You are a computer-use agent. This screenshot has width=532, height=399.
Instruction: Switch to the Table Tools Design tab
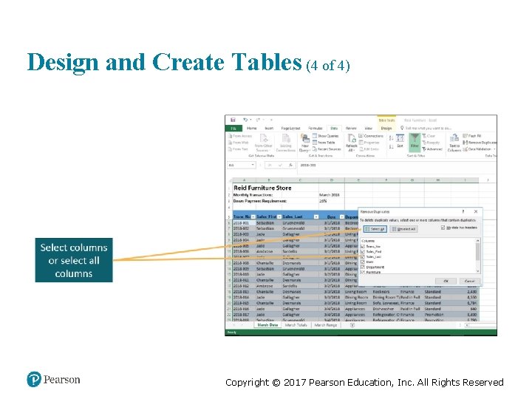tap(386, 129)
